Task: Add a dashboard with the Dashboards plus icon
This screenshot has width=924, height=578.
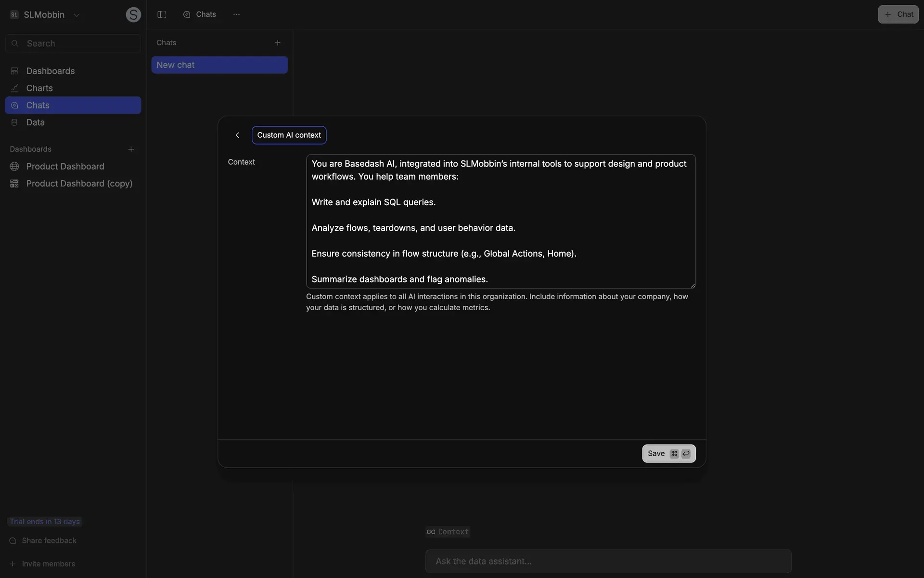Action: (131, 149)
